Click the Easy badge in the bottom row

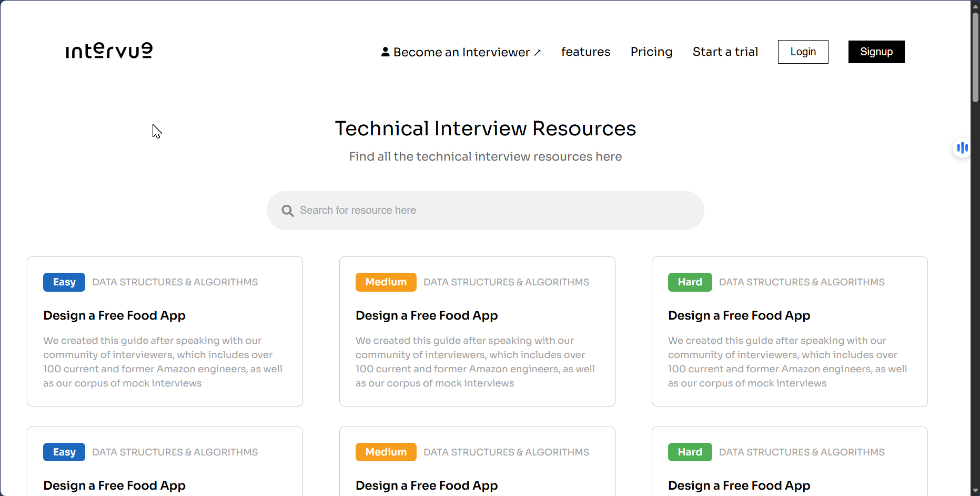pyautogui.click(x=64, y=452)
